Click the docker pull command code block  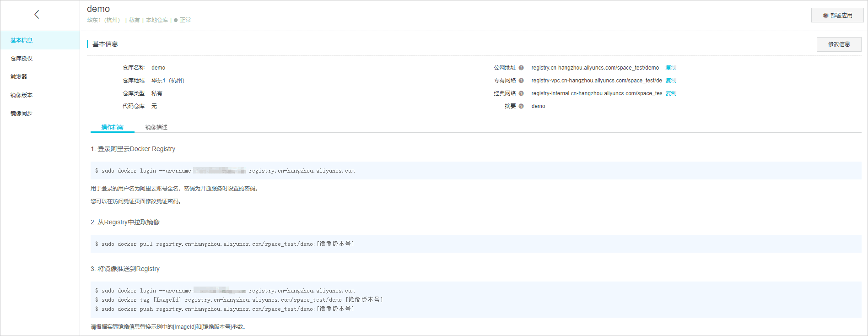coord(476,244)
